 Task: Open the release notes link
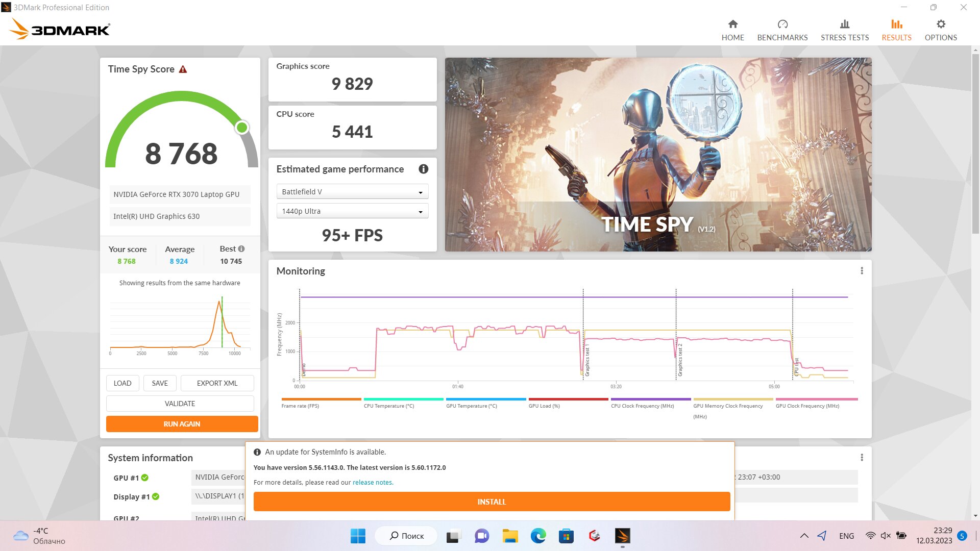(x=372, y=482)
